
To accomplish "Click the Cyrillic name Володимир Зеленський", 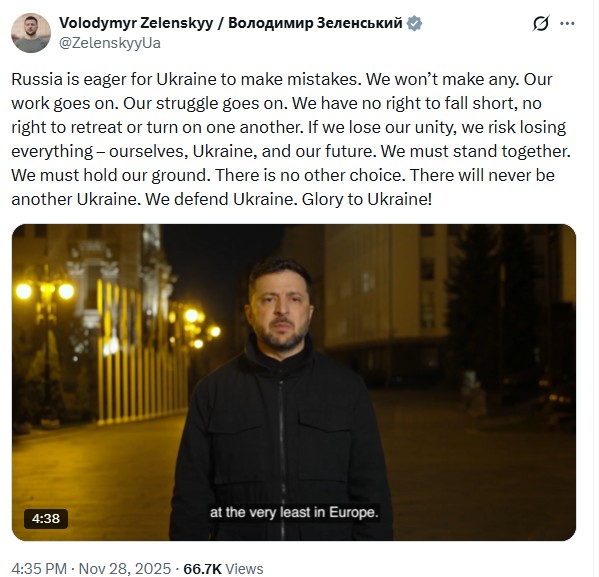I will click(x=315, y=23).
